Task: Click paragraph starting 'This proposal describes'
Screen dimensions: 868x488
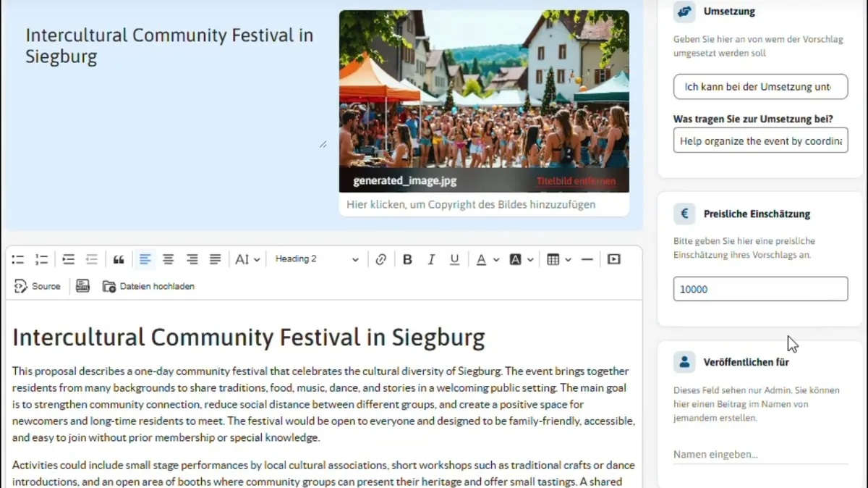Action: pos(324,404)
